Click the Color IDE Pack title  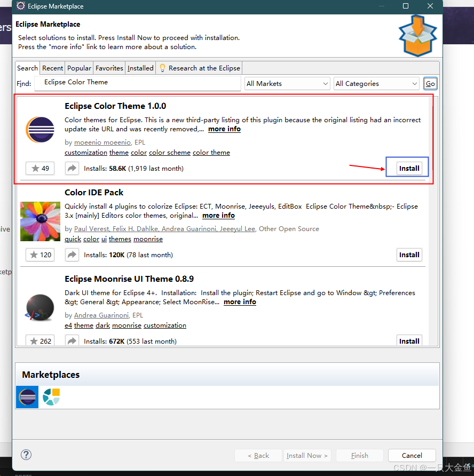(x=94, y=193)
